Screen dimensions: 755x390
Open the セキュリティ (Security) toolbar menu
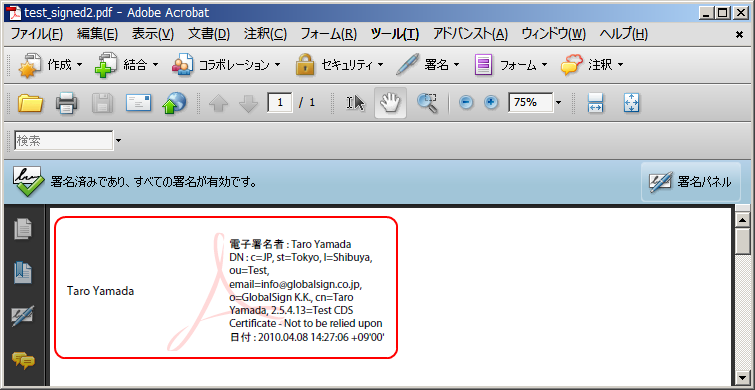point(339,65)
